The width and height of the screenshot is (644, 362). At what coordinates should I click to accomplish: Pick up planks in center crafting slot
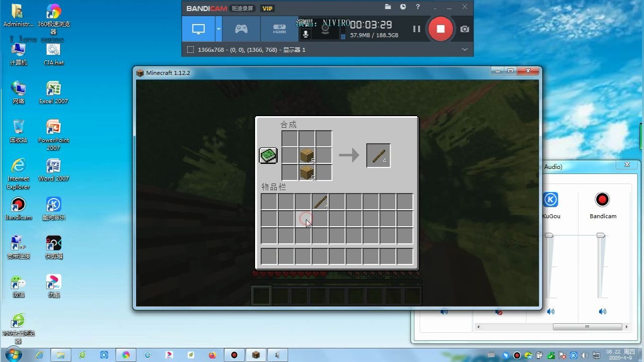pos(307,156)
